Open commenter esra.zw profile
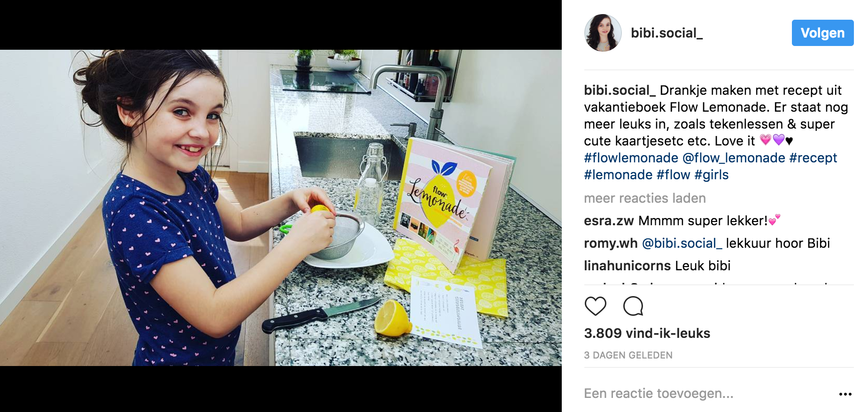 (609, 221)
